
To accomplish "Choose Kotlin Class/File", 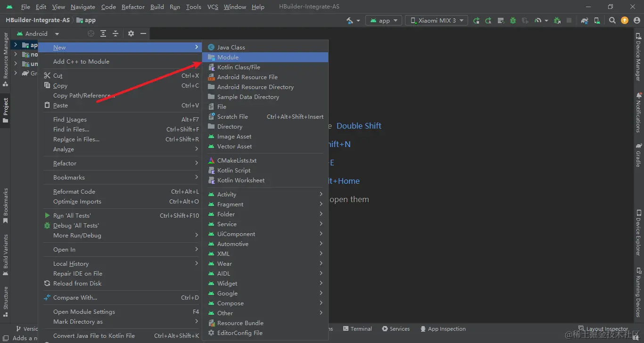I will [265, 67].
